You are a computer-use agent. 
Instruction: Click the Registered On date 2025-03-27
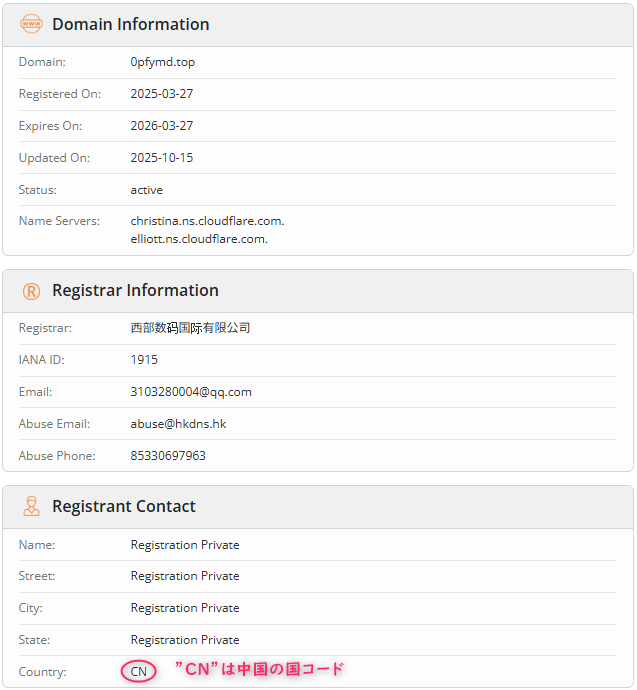[x=162, y=94]
